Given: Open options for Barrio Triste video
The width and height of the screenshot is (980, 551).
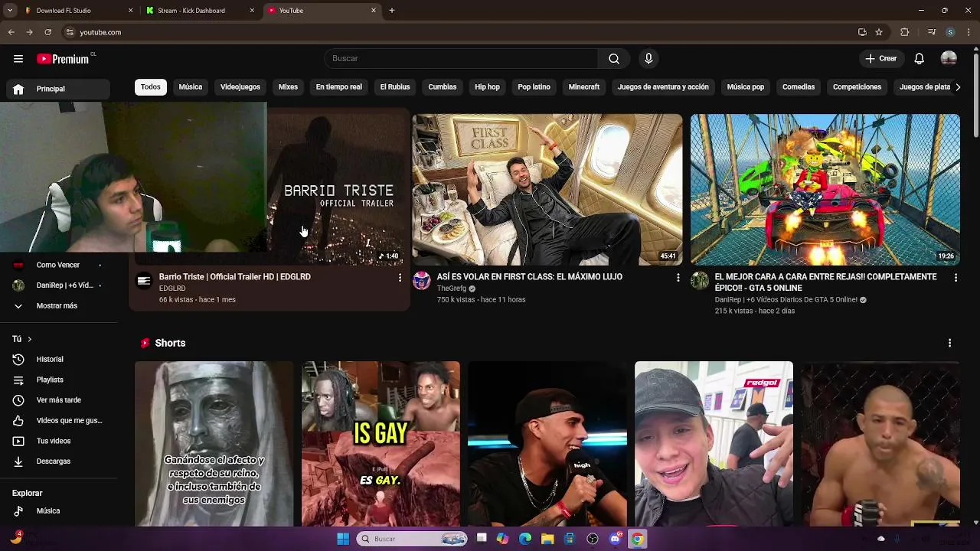Looking at the screenshot, I should coord(400,278).
